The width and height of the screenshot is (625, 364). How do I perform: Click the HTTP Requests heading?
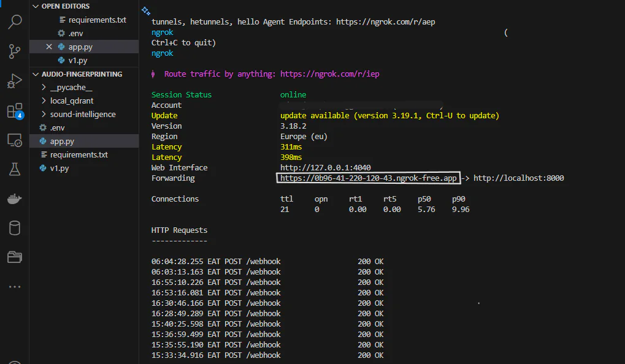[179, 230]
